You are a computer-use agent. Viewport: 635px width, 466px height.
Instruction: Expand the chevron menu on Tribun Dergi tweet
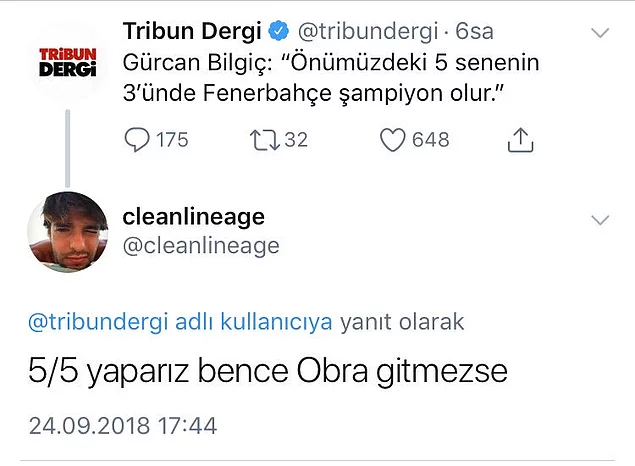pos(601,34)
